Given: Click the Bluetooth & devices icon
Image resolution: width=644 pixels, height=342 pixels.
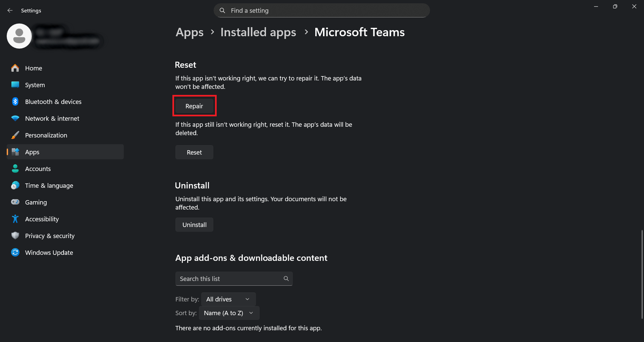Looking at the screenshot, I should tap(15, 102).
